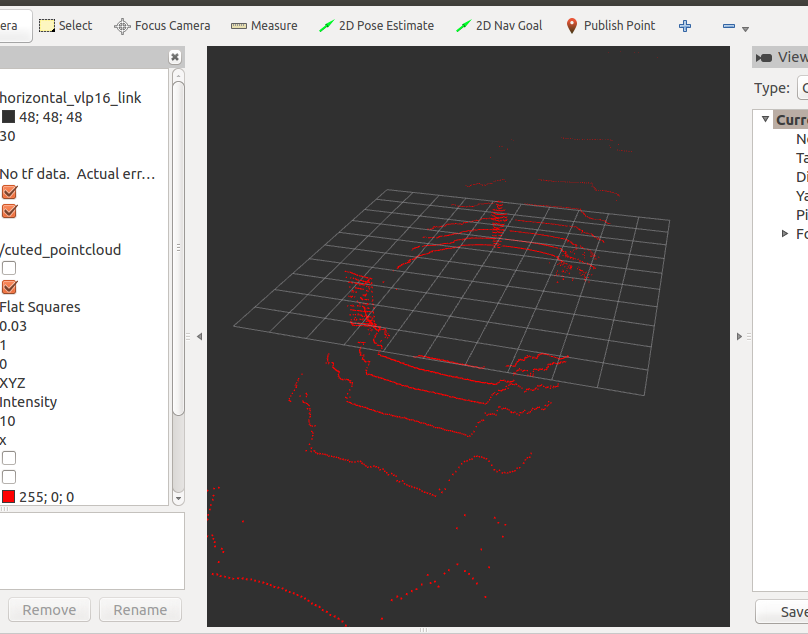The height and width of the screenshot is (634, 808).
Task: Click the Views panel header icon
Action: coord(764,58)
